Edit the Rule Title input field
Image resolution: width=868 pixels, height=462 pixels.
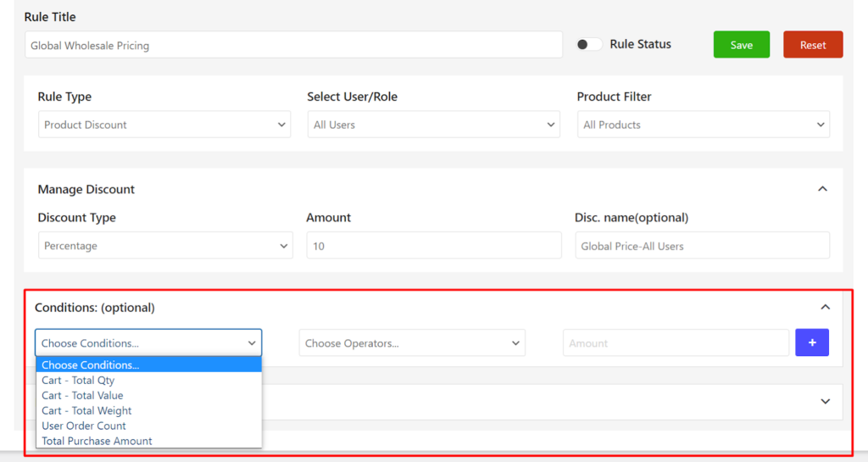pos(293,45)
